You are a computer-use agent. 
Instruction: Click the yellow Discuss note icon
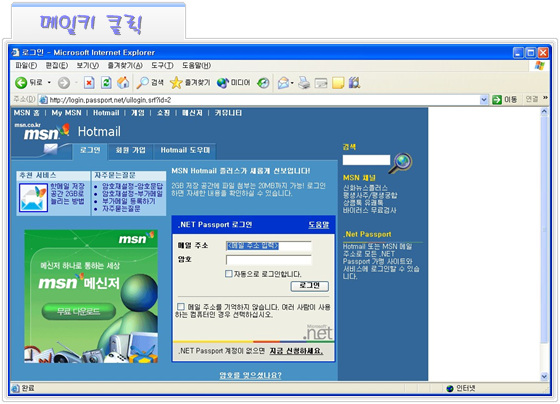(338, 83)
